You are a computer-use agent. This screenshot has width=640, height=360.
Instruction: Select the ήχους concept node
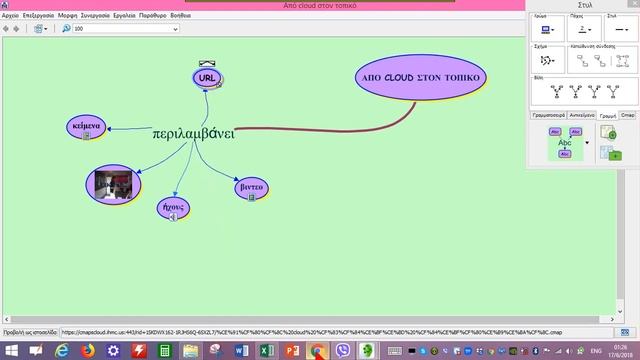click(x=173, y=207)
